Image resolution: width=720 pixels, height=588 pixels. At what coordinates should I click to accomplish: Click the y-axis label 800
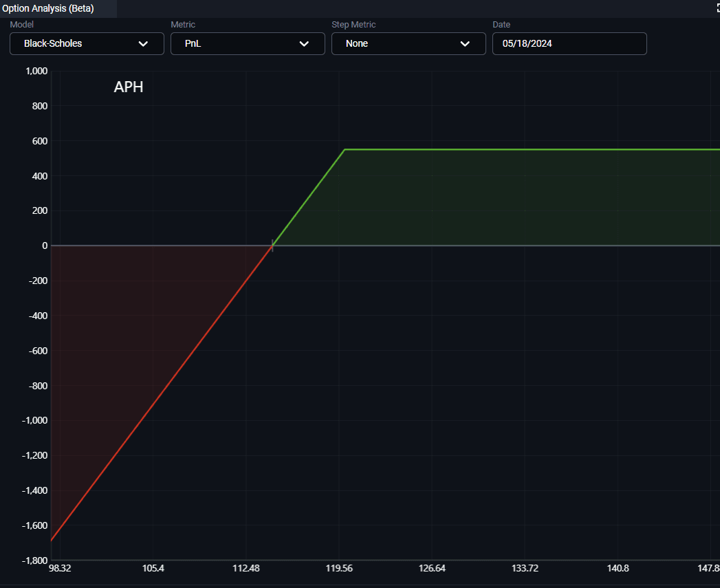tap(40, 106)
